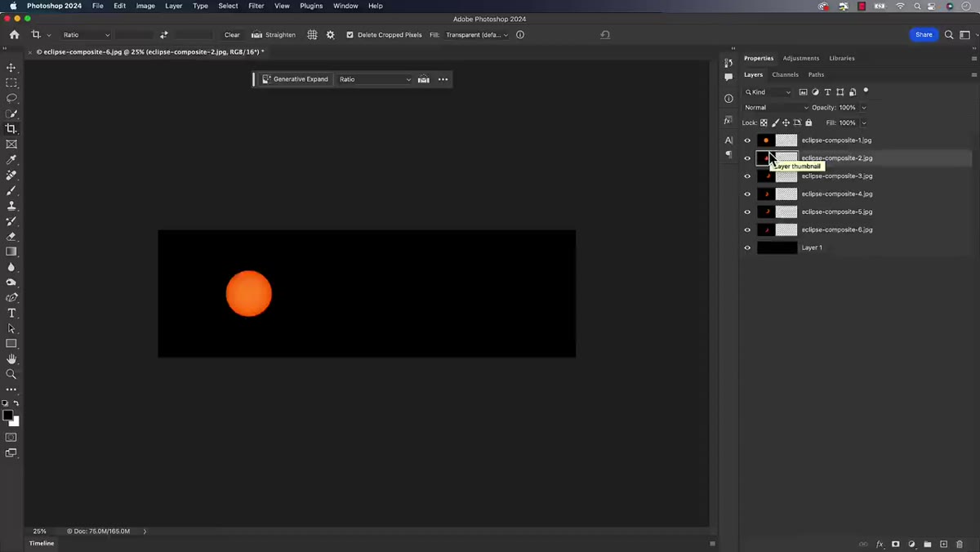This screenshot has width=980, height=552.
Task: Select the Clone Stamp tool
Action: coord(11,206)
